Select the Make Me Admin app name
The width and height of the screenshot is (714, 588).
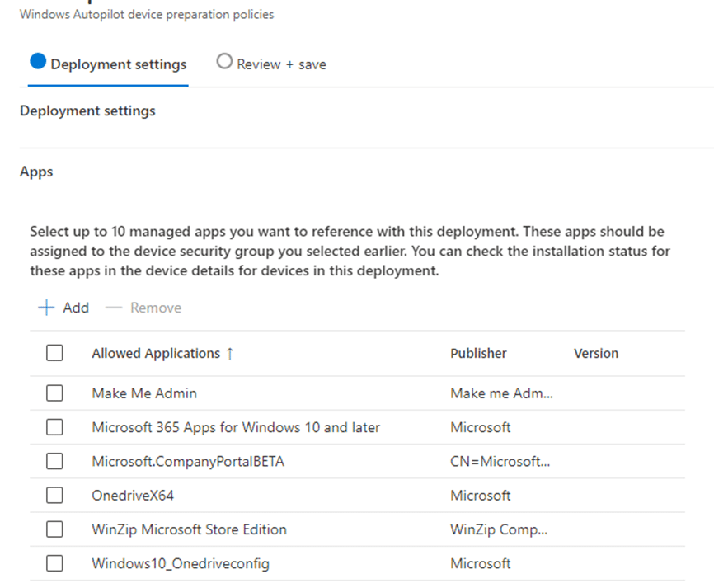pos(144,393)
